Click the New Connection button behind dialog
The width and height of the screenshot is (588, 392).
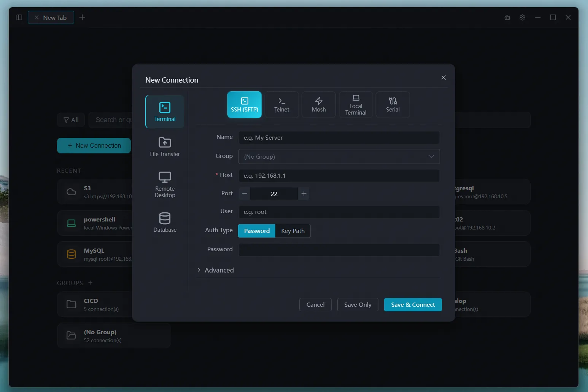pyautogui.click(x=94, y=146)
